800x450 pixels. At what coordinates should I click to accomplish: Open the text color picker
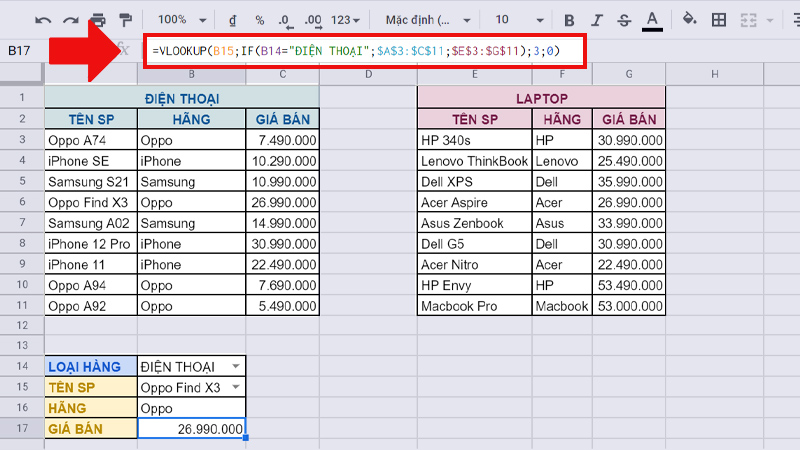[652, 19]
